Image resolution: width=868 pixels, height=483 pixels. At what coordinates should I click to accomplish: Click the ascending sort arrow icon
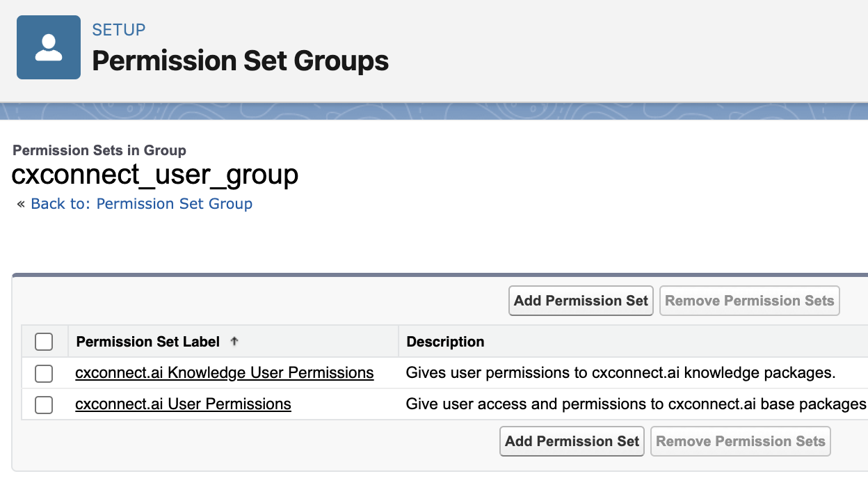pyautogui.click(x=234, y=342)
